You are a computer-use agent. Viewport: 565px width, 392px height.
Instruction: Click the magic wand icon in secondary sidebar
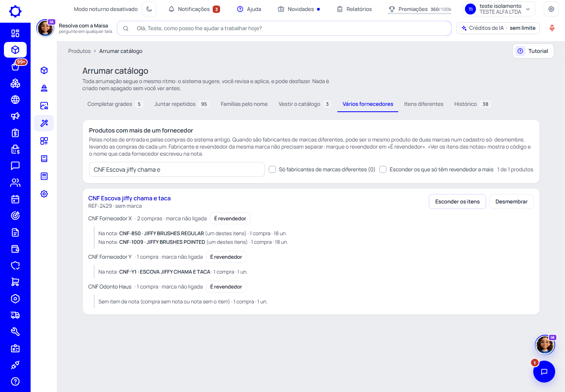[44, 123]
